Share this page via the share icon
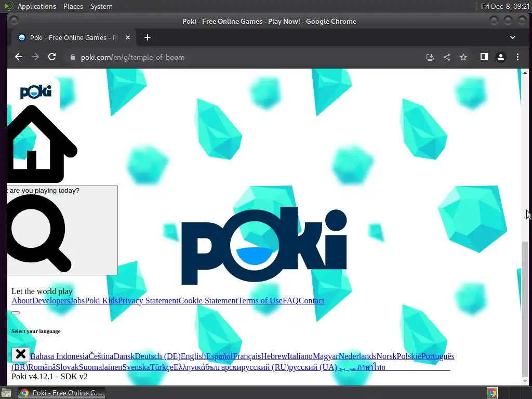 click(x=446, y=57)
